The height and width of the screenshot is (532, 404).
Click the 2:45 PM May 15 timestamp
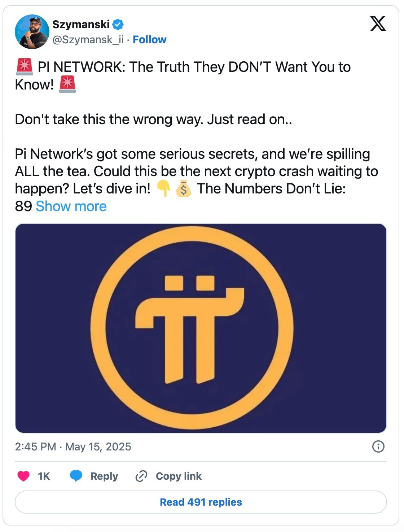coord(73,446)
